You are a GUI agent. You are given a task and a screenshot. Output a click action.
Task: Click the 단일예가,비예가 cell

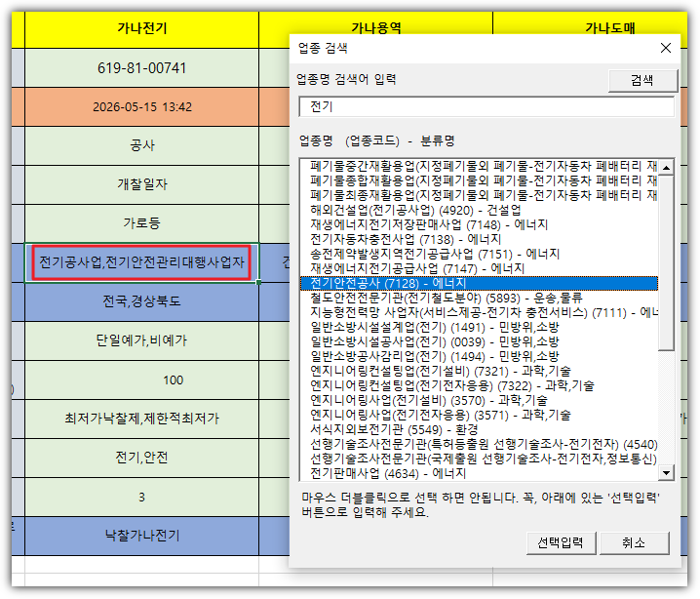click(142, 340)
